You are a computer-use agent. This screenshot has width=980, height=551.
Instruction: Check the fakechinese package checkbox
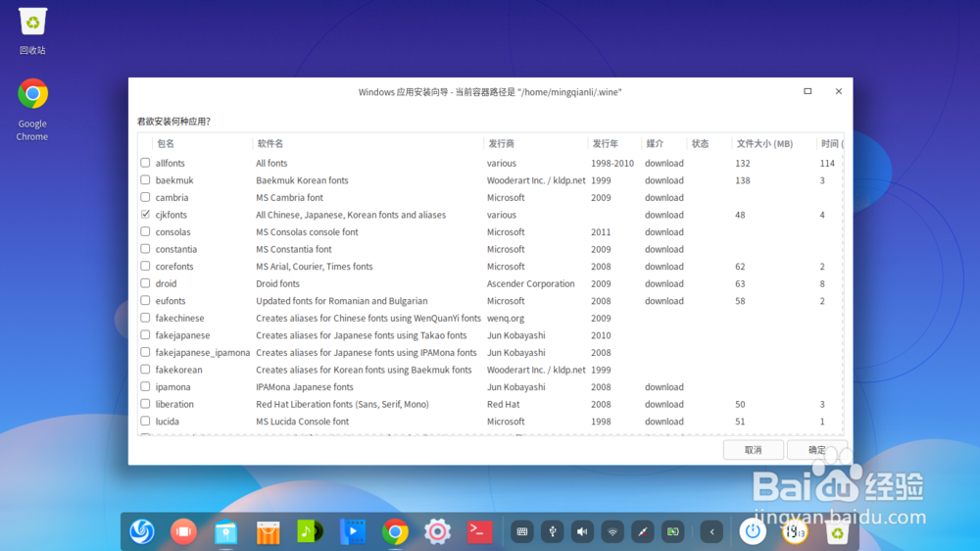146,318
